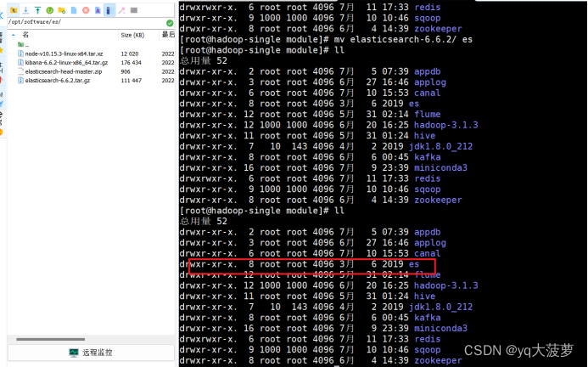Click the upload files toolbar icon
The height and width of the screenshot is (367, 588).
[37, 10]
